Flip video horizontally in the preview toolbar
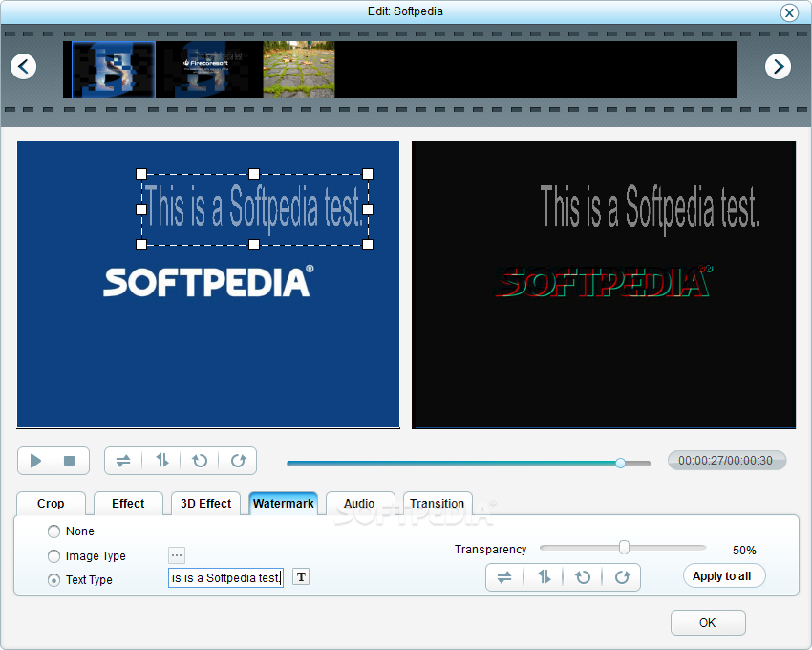 (123, 461)
